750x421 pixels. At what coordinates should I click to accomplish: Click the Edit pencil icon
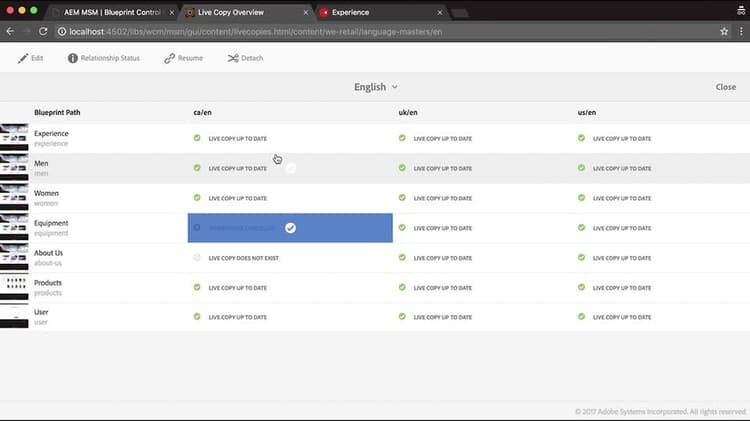tap(22, 58)
